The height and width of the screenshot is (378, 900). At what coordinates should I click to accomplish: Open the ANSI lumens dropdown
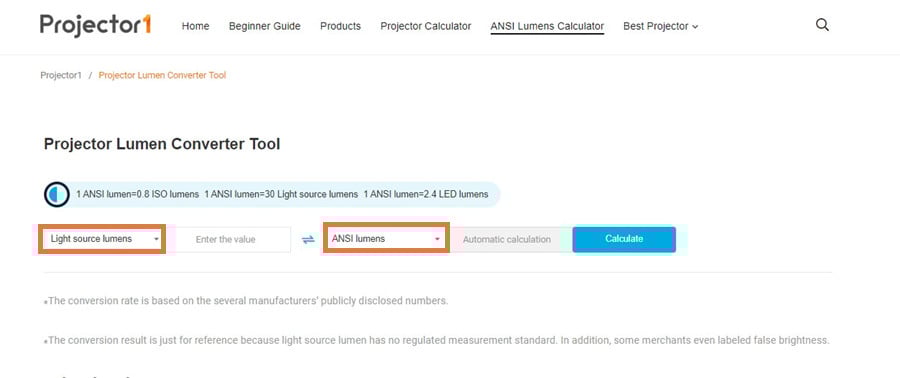tap(386, 239)
